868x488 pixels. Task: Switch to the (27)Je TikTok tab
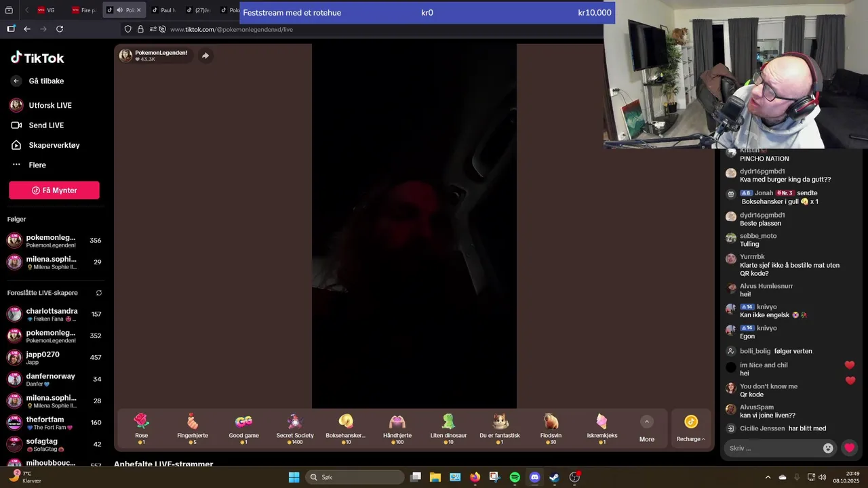click(x=197, y=10)
